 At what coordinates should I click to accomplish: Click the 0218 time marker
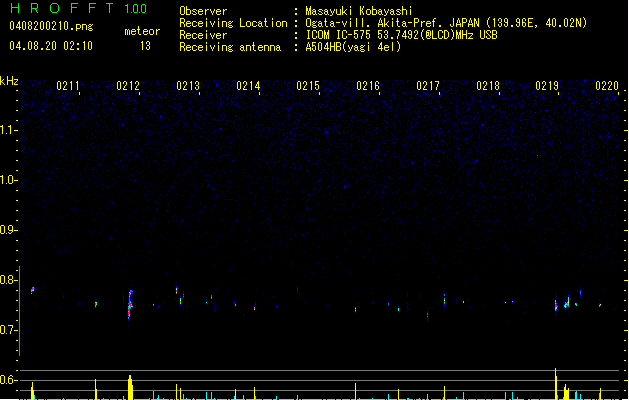pos(488,86)
